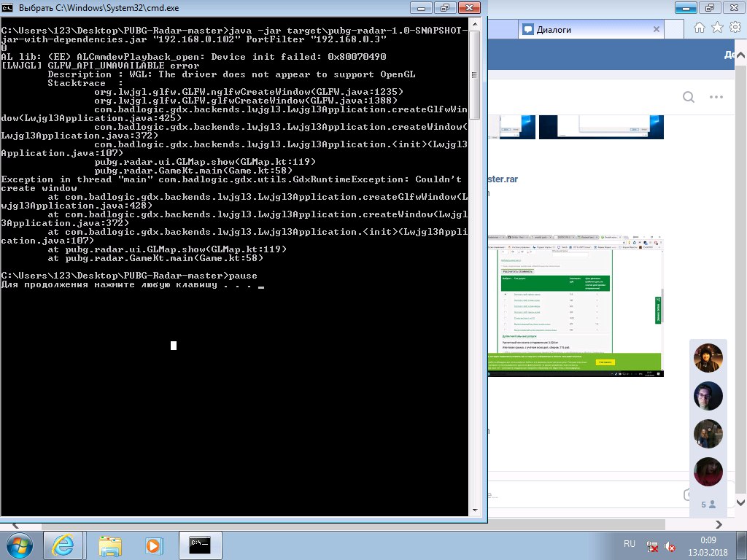747x560 pixels.
Task: Open the Favorites star icon
Action: (x=717, y=28)
